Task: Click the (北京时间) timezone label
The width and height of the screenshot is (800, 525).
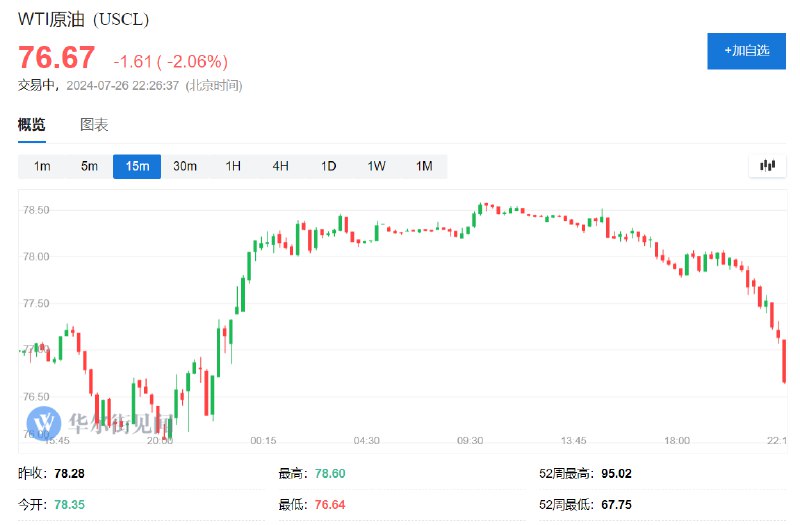Action: tap(214, 86)
